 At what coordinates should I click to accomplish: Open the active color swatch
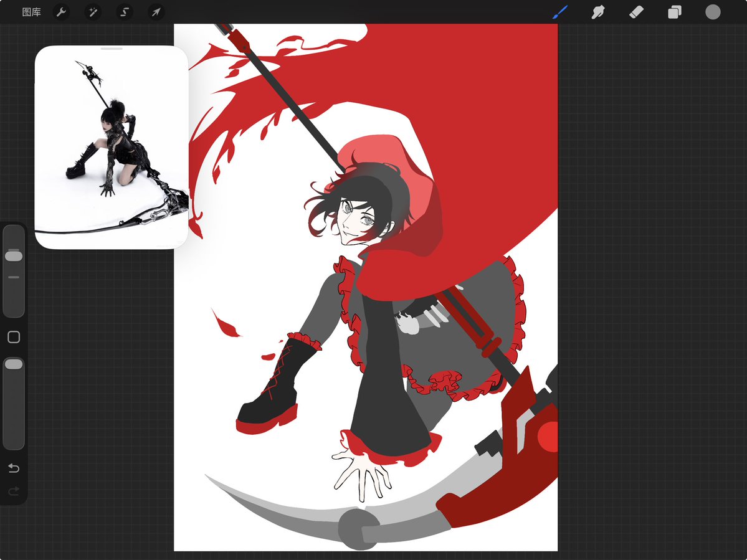coord(713,12)
